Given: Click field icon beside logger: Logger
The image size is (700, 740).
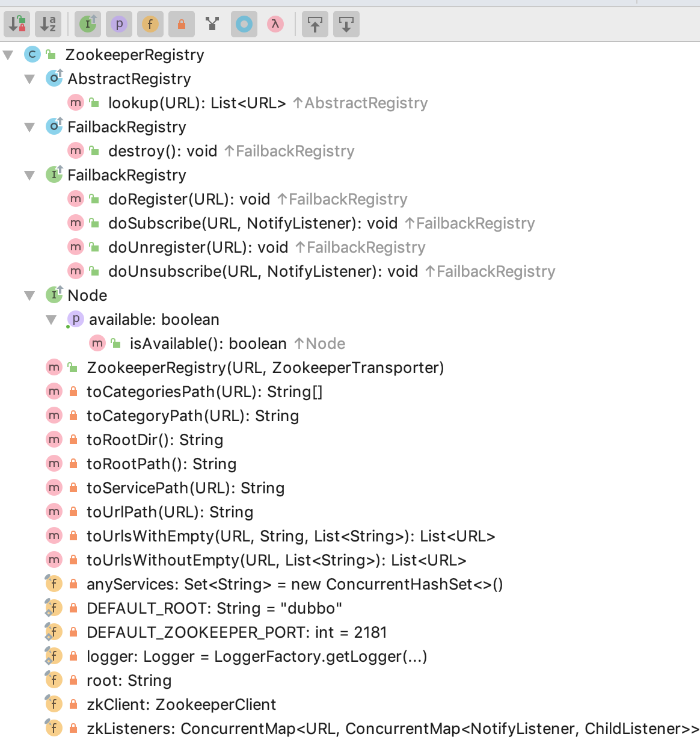Looking at the screenshot, I should (x=54, y=656).
